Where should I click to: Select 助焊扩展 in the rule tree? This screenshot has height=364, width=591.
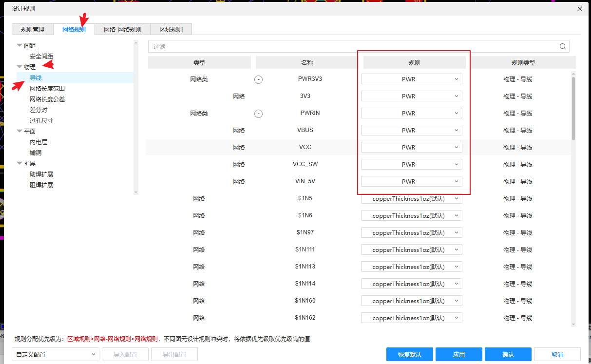[x=41, y=174]
